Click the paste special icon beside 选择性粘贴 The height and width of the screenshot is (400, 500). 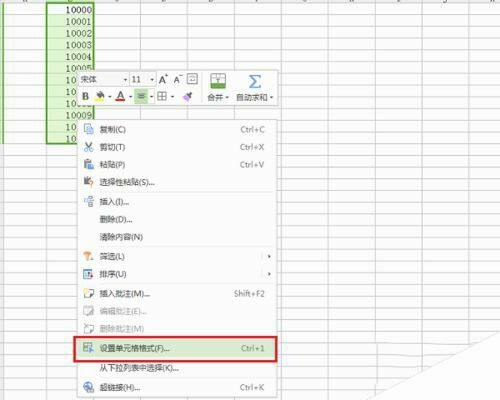tap(89, 182)
